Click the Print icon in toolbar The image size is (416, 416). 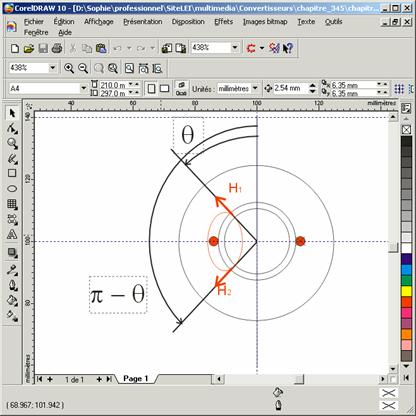(57, 48)
